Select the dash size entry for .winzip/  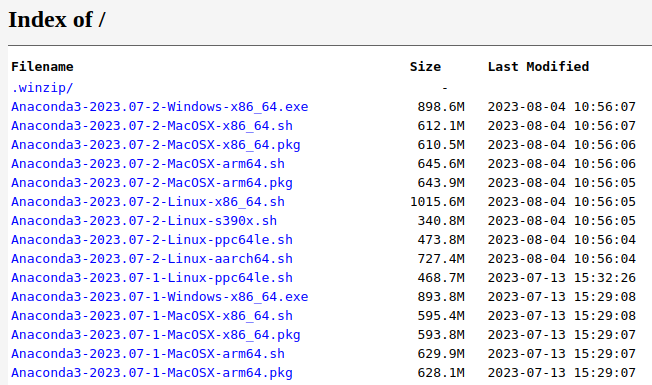click(445, 88)
